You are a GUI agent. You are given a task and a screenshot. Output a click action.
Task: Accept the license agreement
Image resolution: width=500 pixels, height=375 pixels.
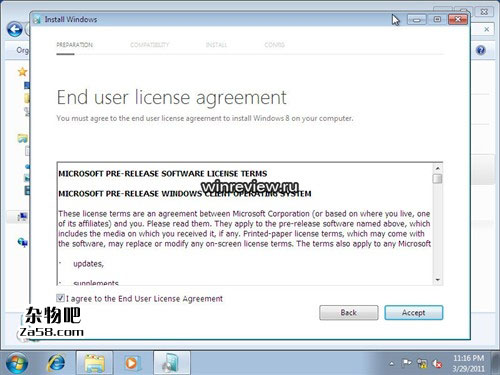coord(414,313)
